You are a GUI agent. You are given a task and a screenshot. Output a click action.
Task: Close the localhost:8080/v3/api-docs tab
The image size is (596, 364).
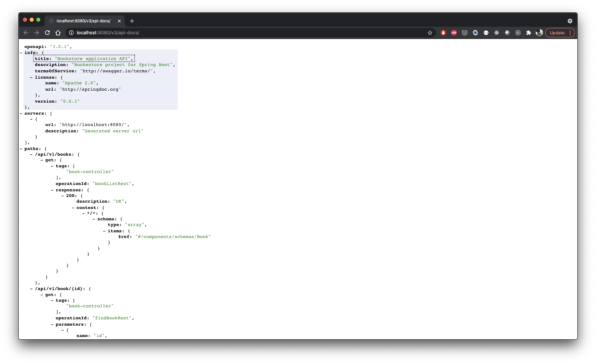pyautogui.click(x=119, y=21)
